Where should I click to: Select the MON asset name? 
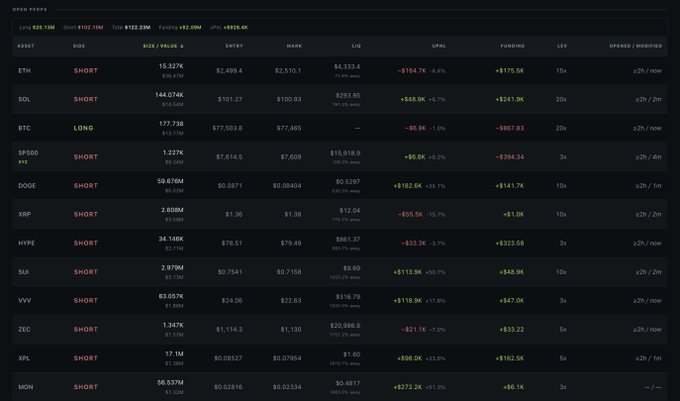coord(26,387)
